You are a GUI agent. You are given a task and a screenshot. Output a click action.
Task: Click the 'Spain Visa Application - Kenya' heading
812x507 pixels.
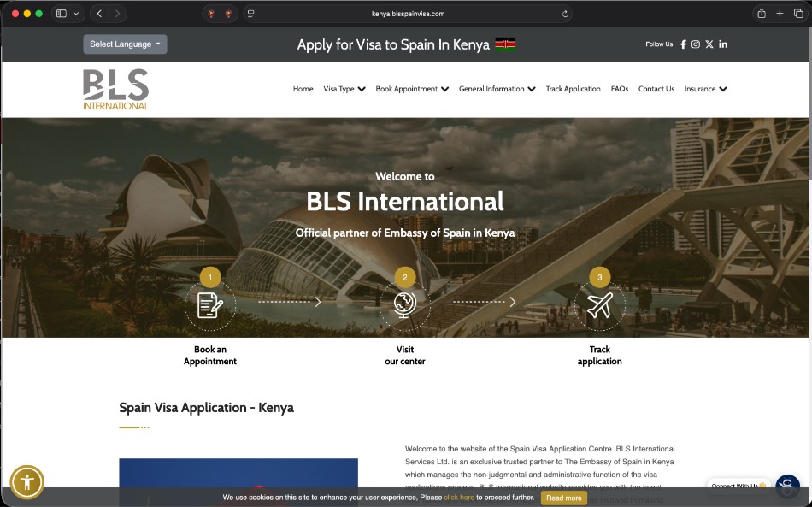206,408
